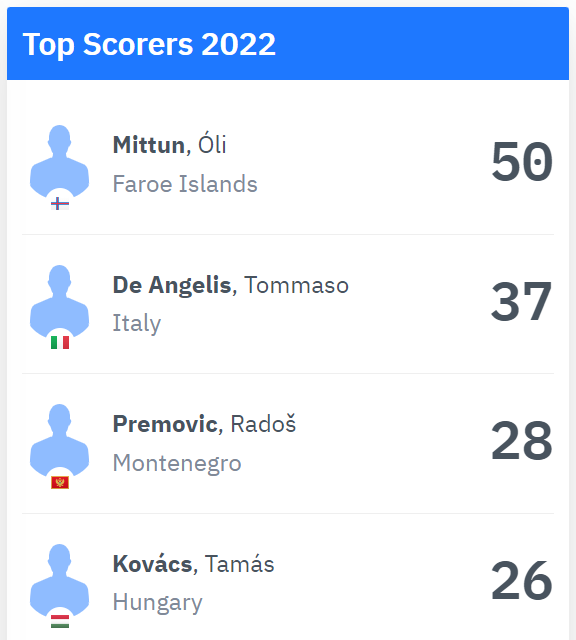
Task: Open player Mittun, Óli name link
Action: coord(169,144)
